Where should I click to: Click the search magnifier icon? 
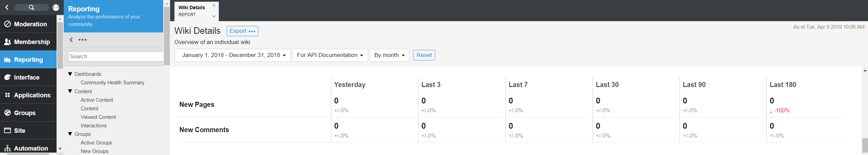[x=32, y=7]
